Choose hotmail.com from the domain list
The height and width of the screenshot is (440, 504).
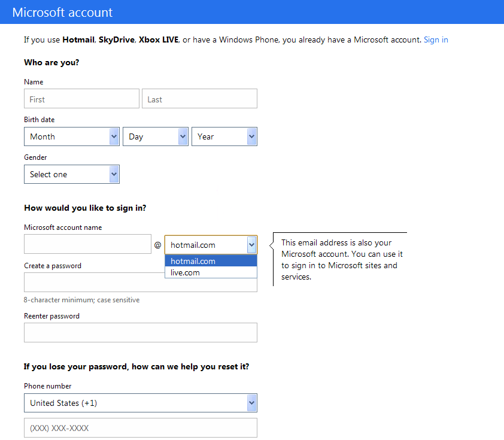[211, 261]
